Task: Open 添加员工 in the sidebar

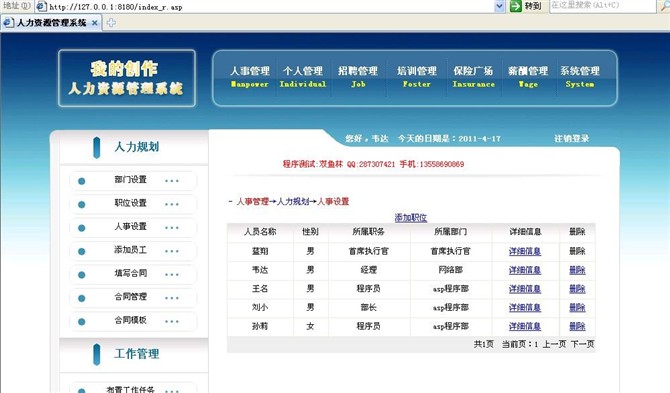Action: tap(130, 249)
